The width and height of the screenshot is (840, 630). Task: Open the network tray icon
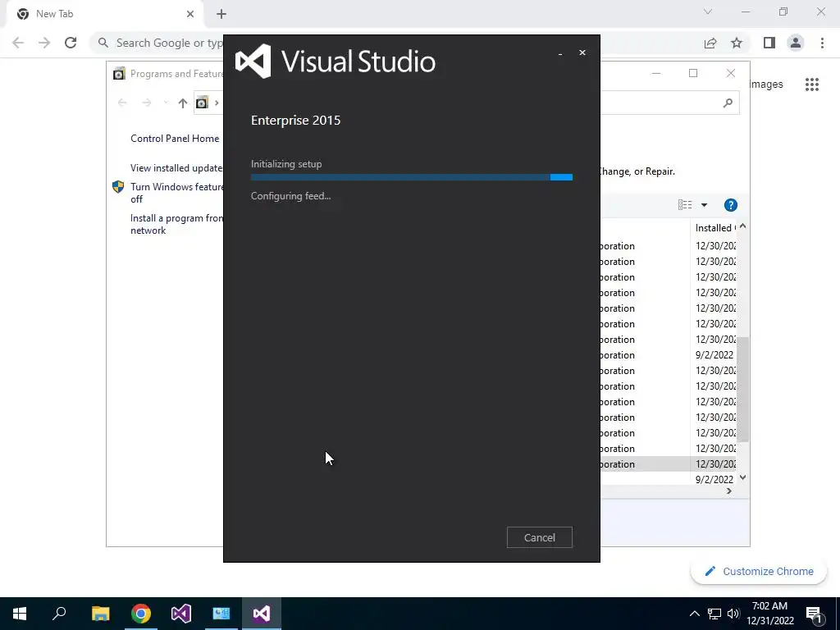(714, 614)
